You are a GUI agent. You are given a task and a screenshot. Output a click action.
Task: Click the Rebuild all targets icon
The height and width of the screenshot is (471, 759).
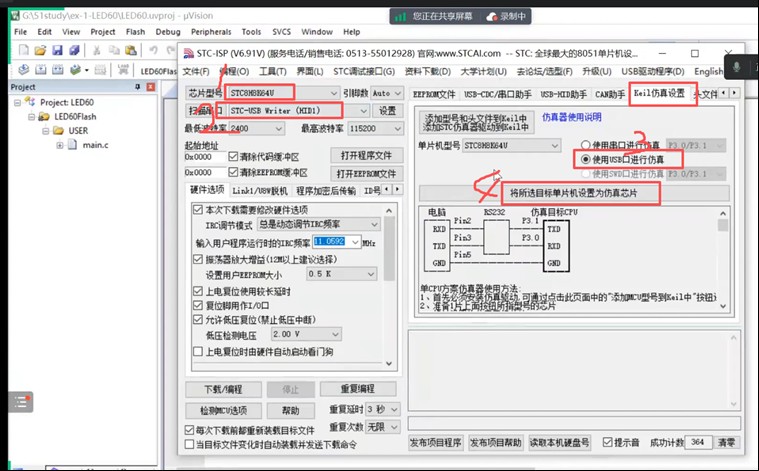point(58,70)
